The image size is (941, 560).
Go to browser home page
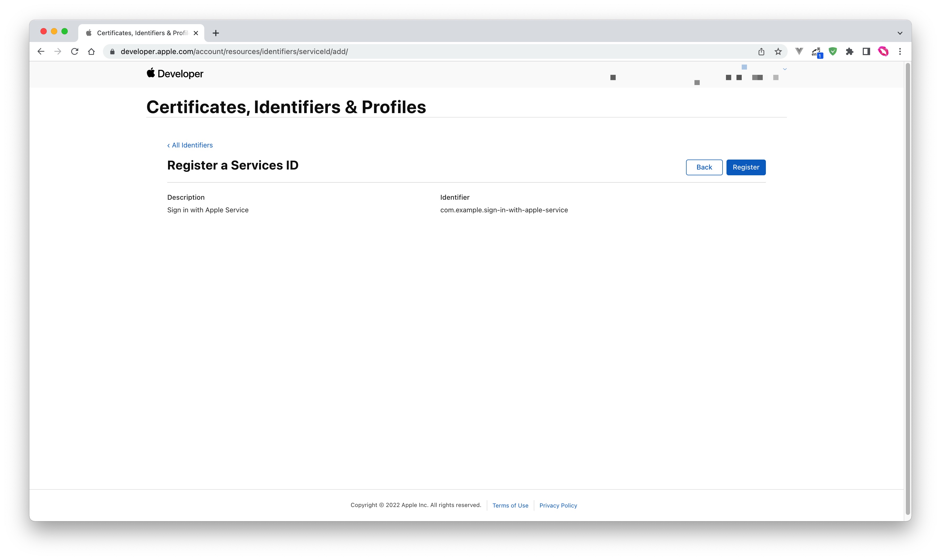(91, 51)
